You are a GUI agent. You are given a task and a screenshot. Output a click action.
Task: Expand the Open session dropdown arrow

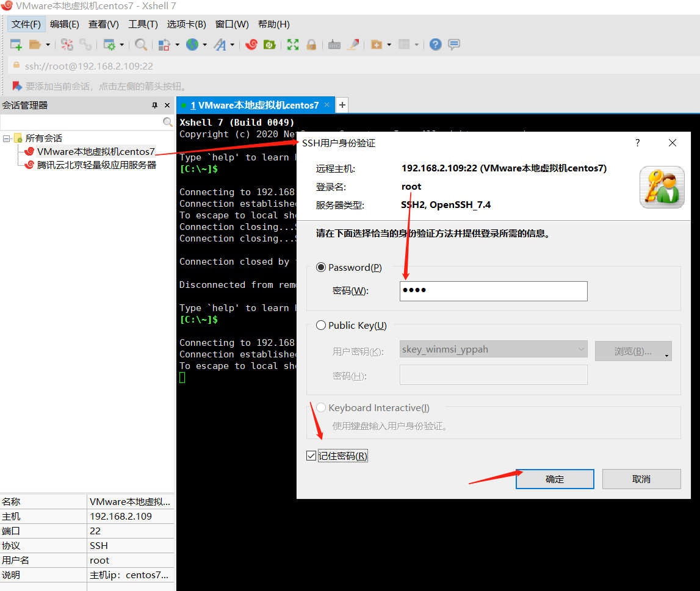48,45
